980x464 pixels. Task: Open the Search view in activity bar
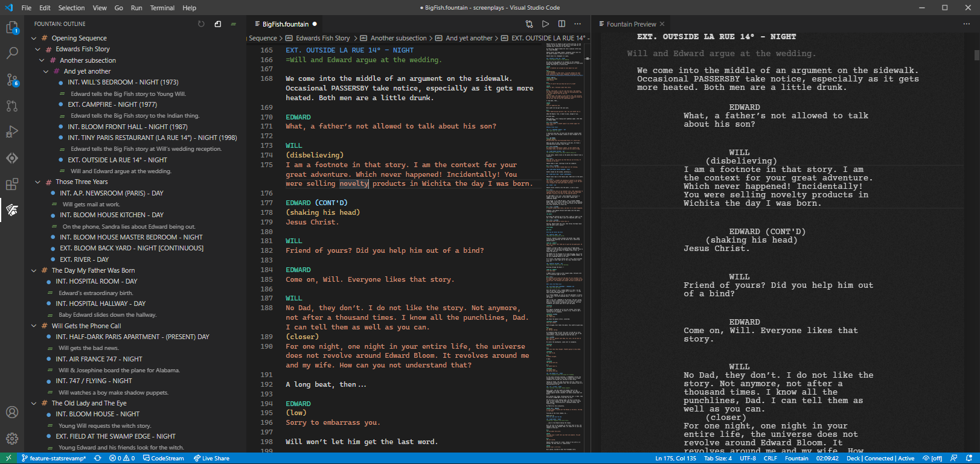[x=12, y=53]
